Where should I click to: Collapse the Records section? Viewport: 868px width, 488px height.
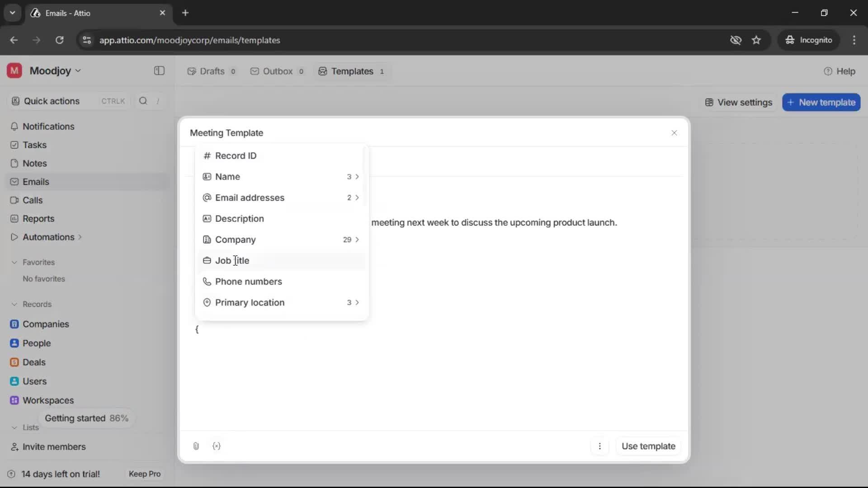pyautogui.click(x=14, y=304)
